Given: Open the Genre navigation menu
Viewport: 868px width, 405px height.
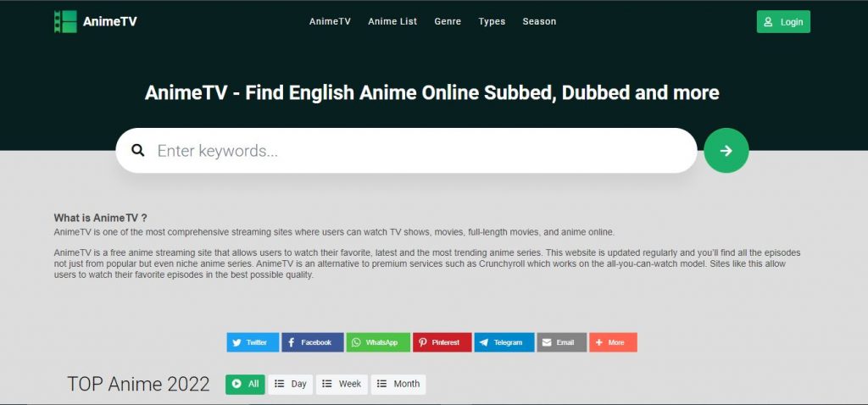Looking at the screenshot, I should [448, 21].
